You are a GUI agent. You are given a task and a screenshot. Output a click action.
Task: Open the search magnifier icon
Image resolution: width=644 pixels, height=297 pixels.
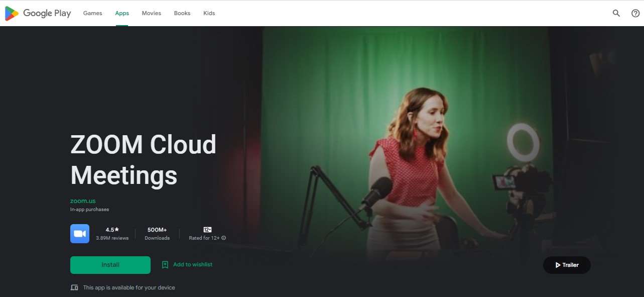(x=616, y=14)
